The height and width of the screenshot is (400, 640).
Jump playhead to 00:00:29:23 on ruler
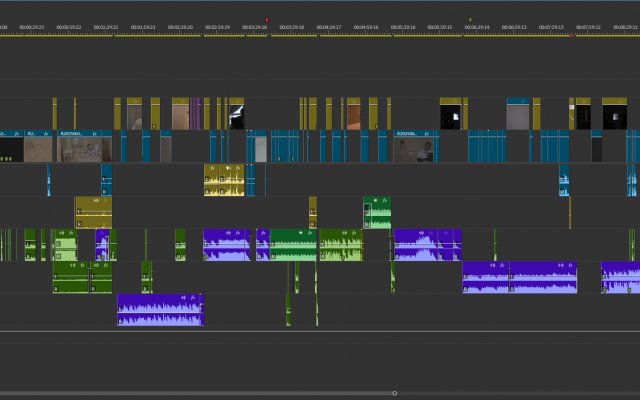pos(31,27)
